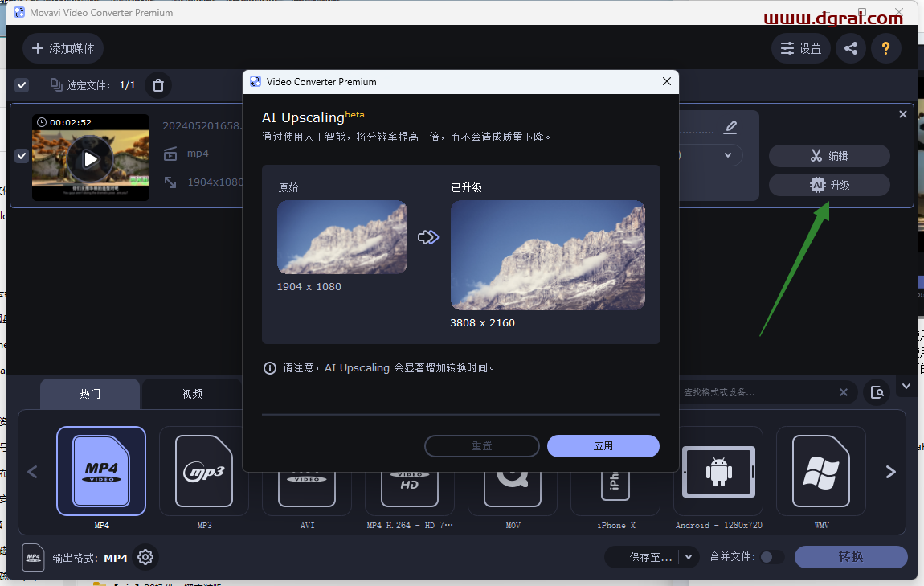Select the WMV format icon

tap(821, 471)
